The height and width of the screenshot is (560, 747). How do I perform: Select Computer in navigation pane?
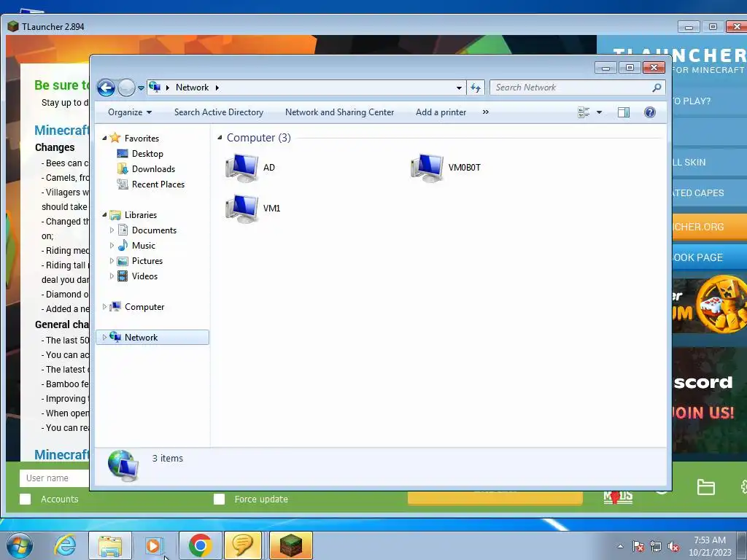[x=144, y=307]
